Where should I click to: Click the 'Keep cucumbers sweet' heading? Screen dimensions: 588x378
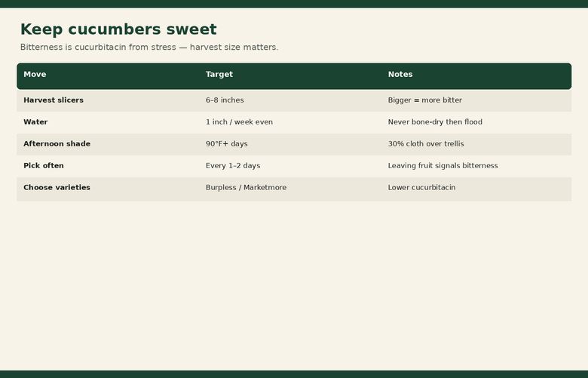(x=118, y=29)
